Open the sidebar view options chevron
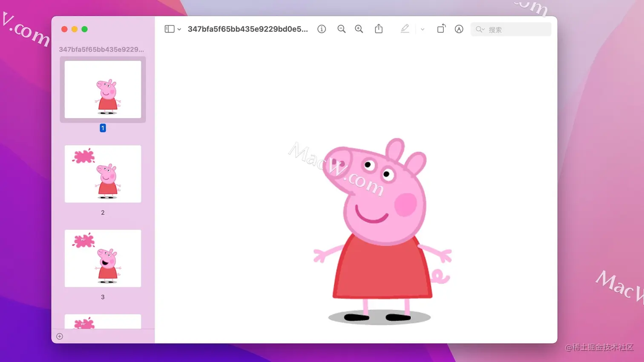 (179, 29)
